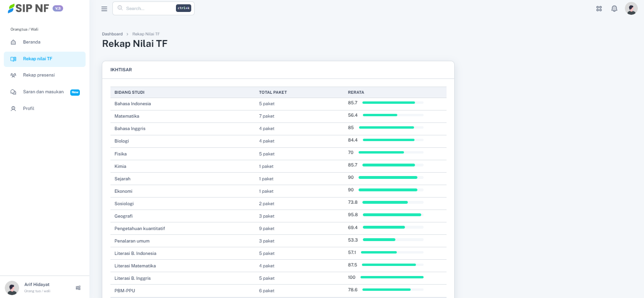Click the Beranda home icon
644x298 pixels.
click(x=13, y=42)
